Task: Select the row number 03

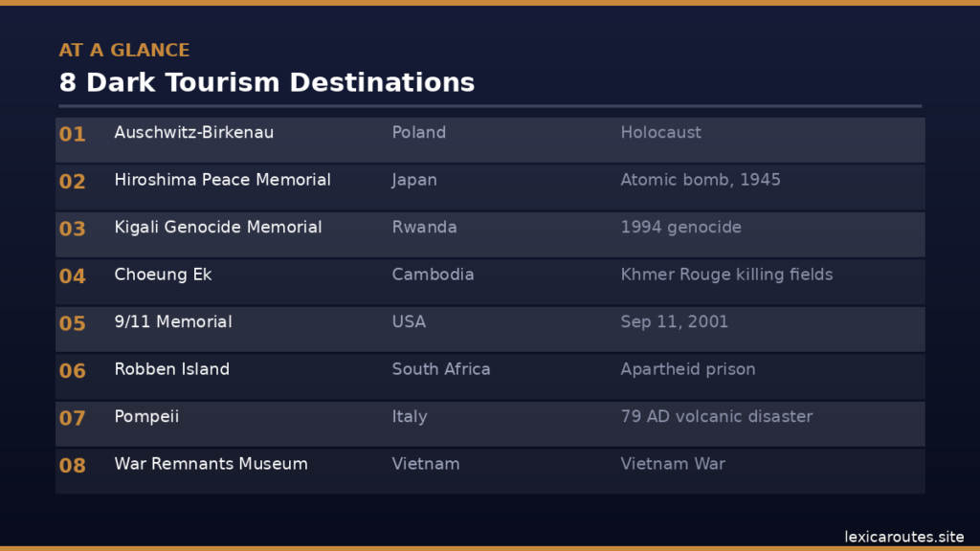Action: [72, 230]
